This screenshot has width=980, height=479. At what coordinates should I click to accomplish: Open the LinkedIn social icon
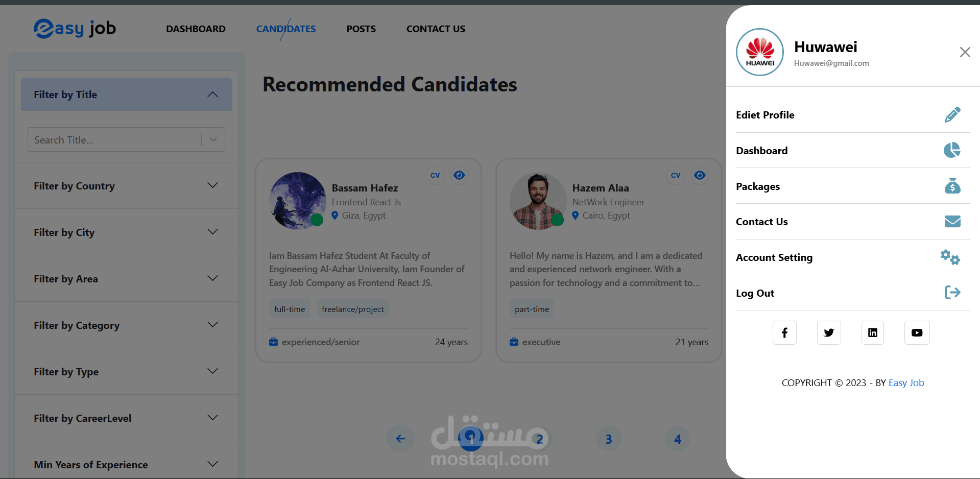(872, 333)
